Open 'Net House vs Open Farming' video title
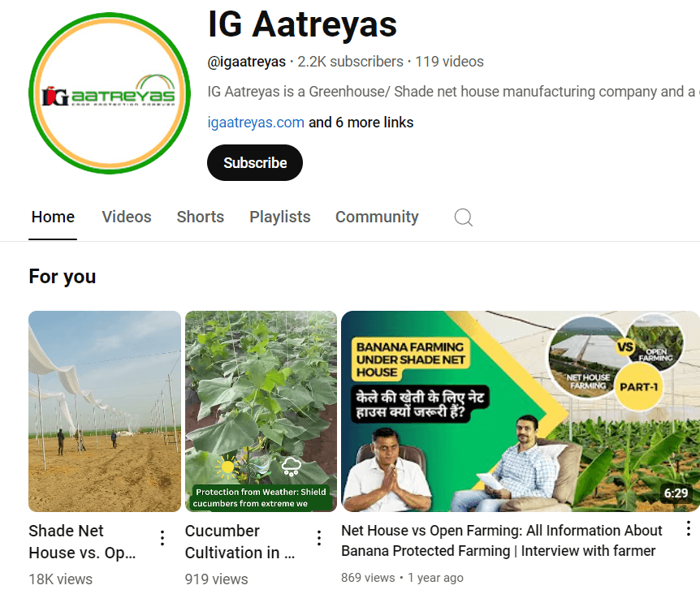This screenshot has width=700, height=594. (502, 540)
